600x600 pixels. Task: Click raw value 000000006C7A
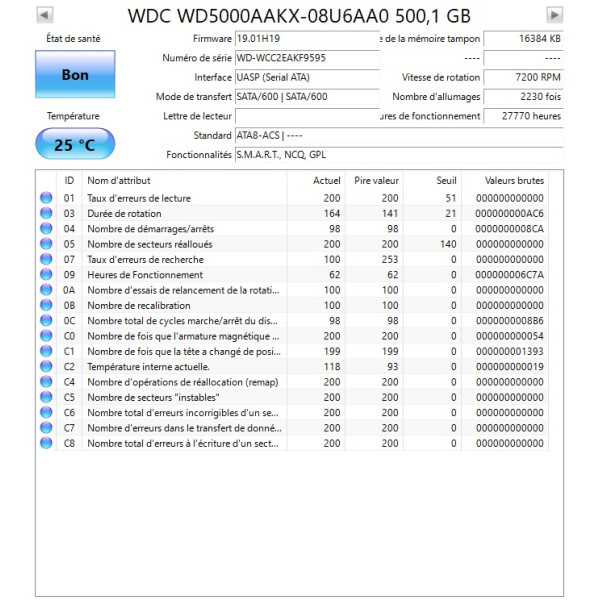tap(509, 275)
